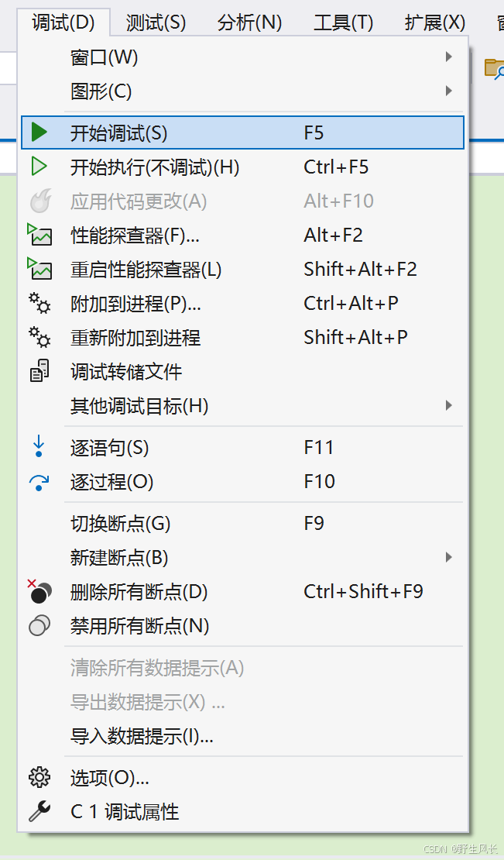Click the Delete All Breakpoints red icon
The image size is (504, 860).
[x=39, y=591]
